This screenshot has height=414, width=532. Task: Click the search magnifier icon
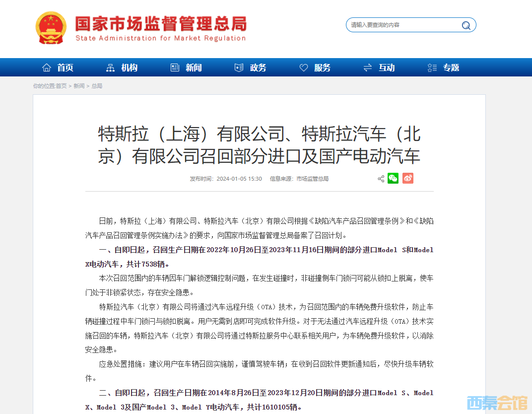(x=466, y=25)
